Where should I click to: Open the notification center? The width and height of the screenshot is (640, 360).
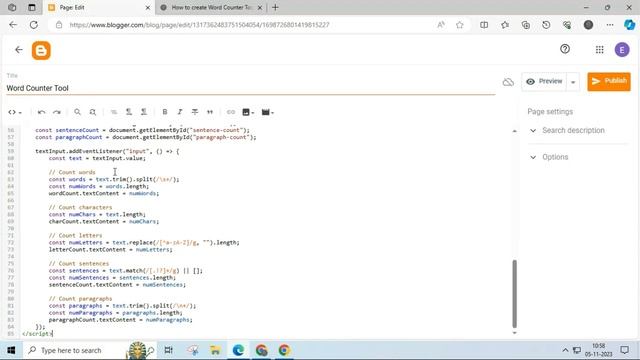[x=624, y=350]
